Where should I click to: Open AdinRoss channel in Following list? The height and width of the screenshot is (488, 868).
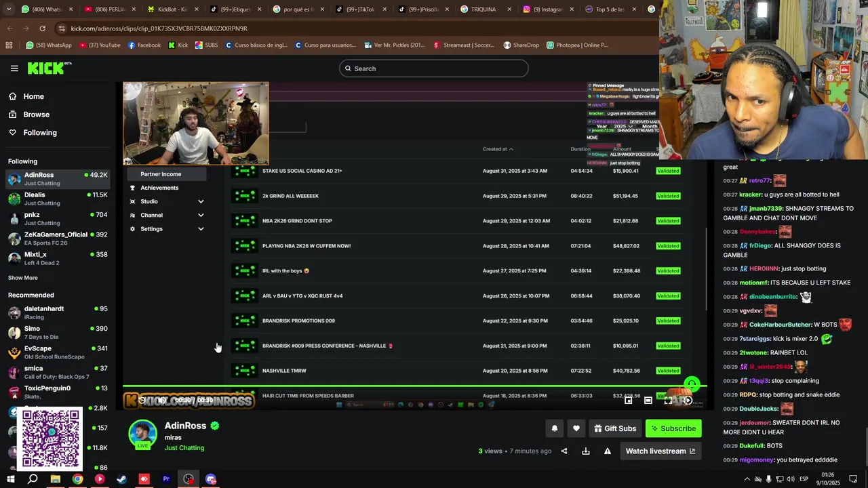(58, 179)
